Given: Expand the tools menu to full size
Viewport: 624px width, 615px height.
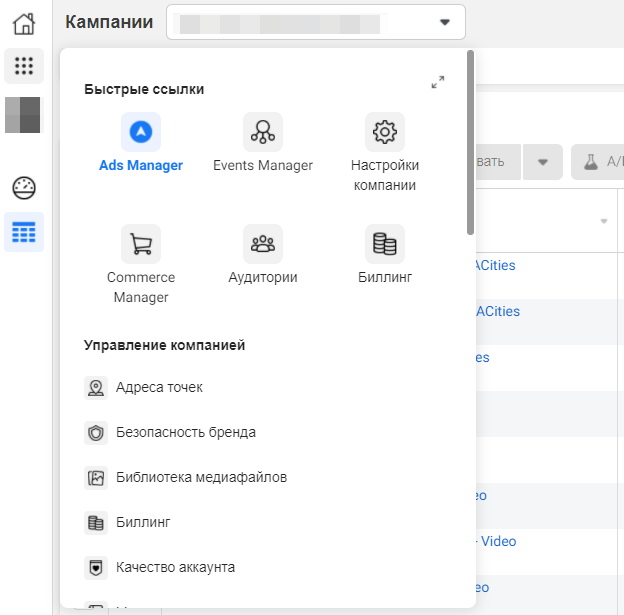Looking at the screenshot, I should pos(437,82).
